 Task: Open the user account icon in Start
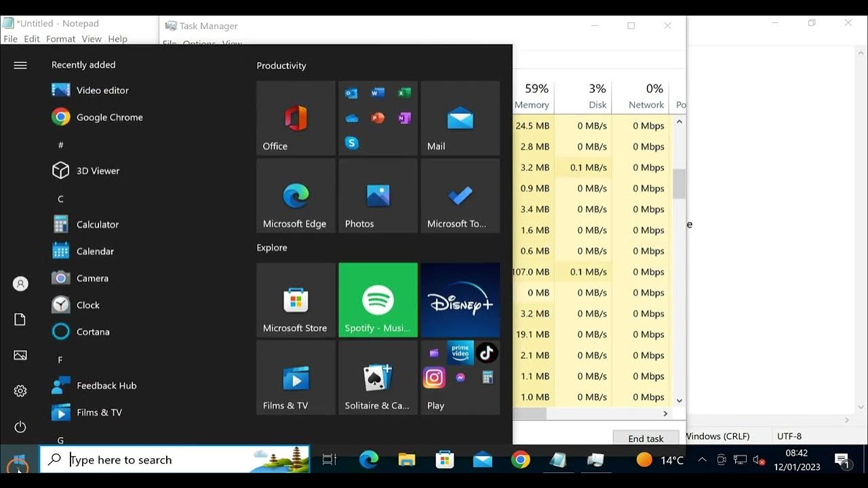[x=20, y=284]
